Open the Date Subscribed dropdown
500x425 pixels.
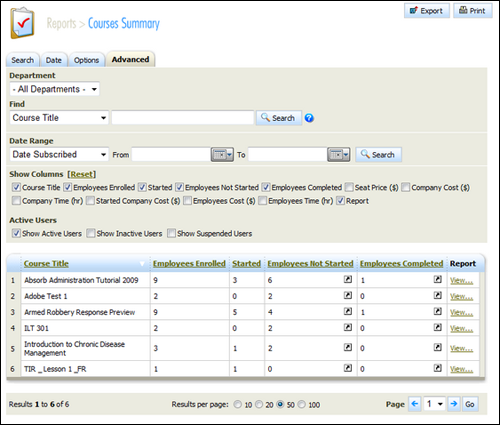59,154
